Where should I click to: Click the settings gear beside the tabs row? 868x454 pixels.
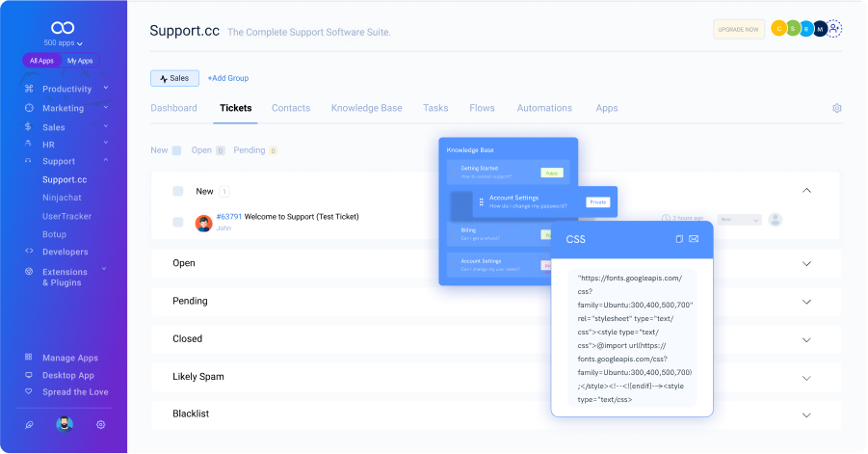click(x=836, y=109)
